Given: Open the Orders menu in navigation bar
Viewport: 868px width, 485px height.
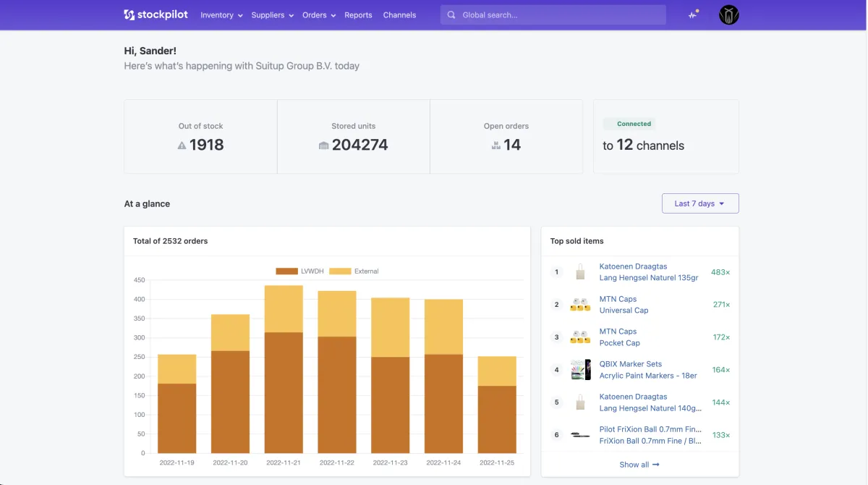Looking at the screenshot, I should click(x=318, y=15).
